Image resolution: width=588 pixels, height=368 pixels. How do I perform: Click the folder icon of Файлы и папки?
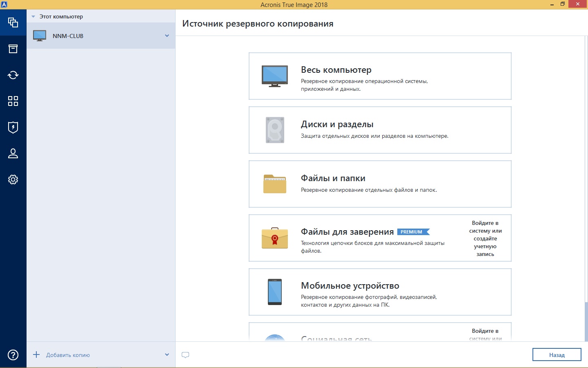click(275, 184)
